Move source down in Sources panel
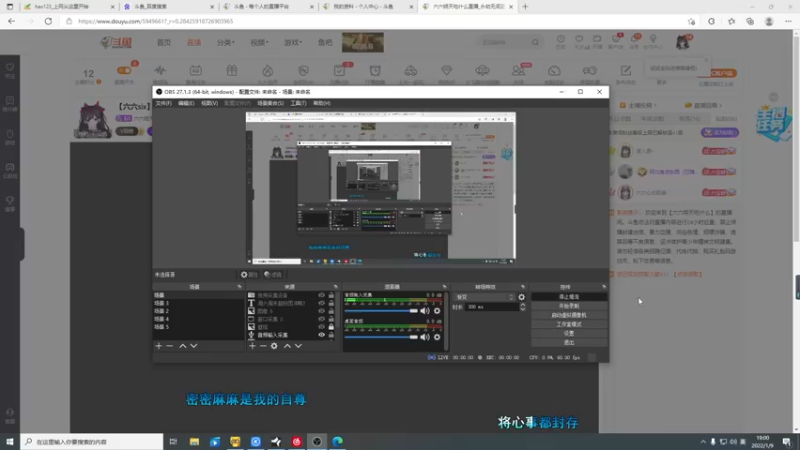The height and width of the screenshot is (450, 800). 298,346
